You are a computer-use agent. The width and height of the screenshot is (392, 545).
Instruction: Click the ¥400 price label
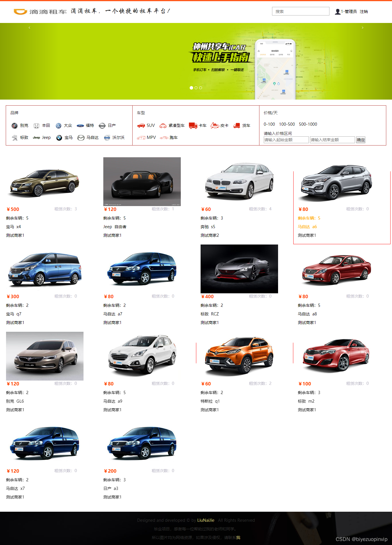pyautogui.click(x=207, y=296)
